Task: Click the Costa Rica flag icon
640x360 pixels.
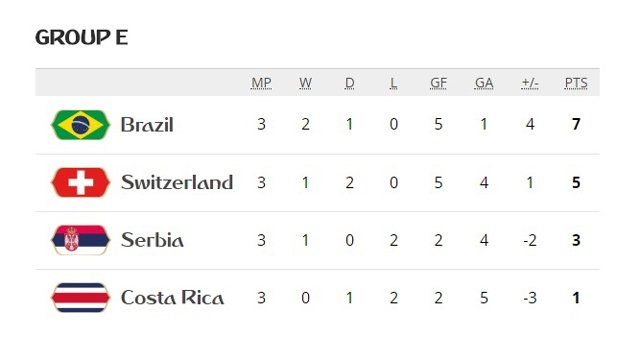Action: pyautogui.click(x=80, y=298)
